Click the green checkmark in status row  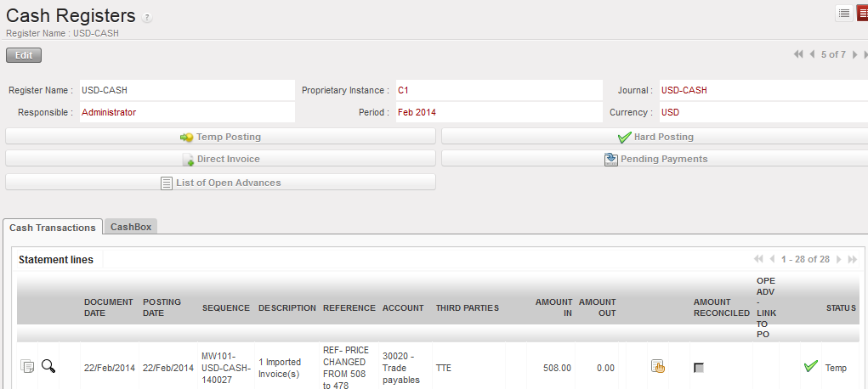point(810,367)
